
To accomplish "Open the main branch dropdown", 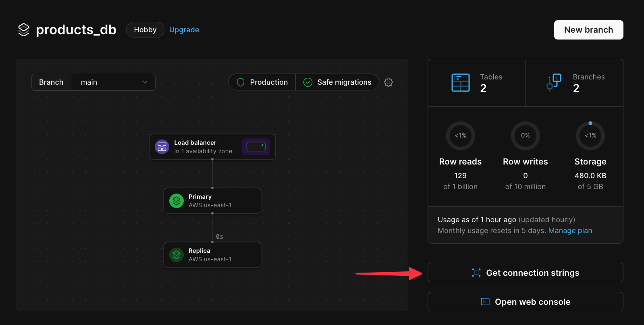I will point(113,82).
